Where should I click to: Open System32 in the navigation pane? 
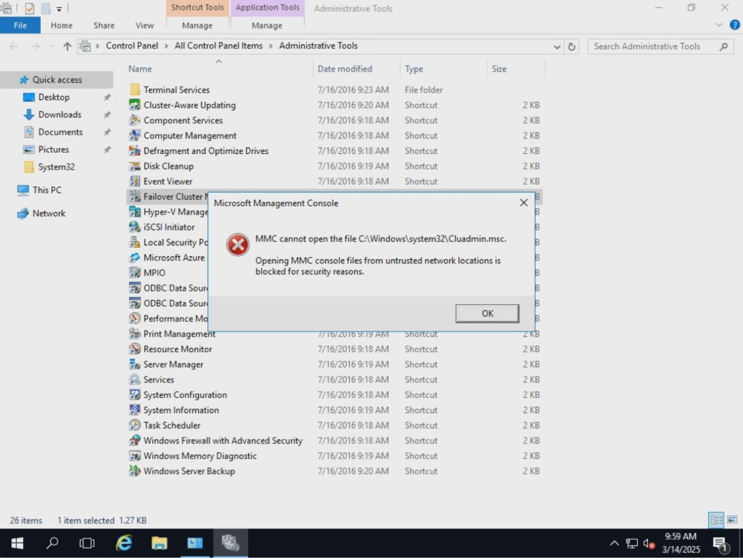(56, 167)
